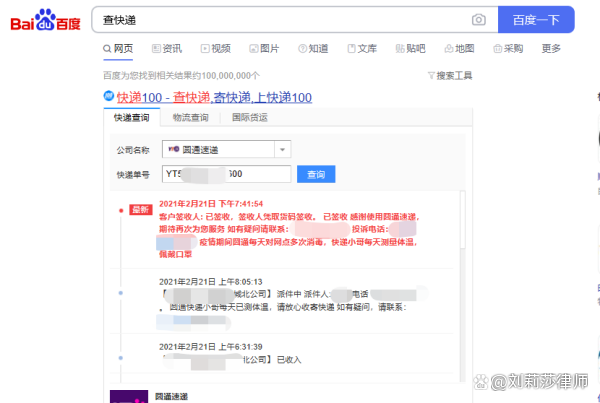Click timeline dot for 上午8:05:13 entry
This screenshot has width=600, height=403.
coord(121,293)
